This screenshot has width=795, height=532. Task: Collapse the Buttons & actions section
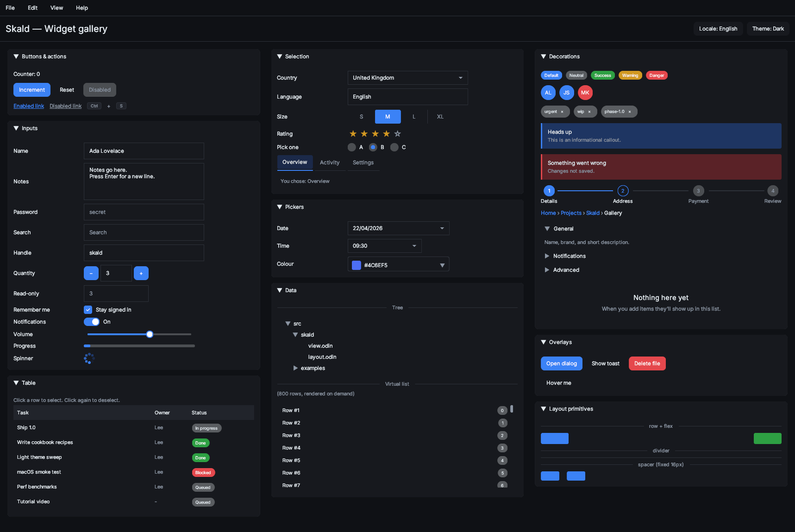[16, 56]
